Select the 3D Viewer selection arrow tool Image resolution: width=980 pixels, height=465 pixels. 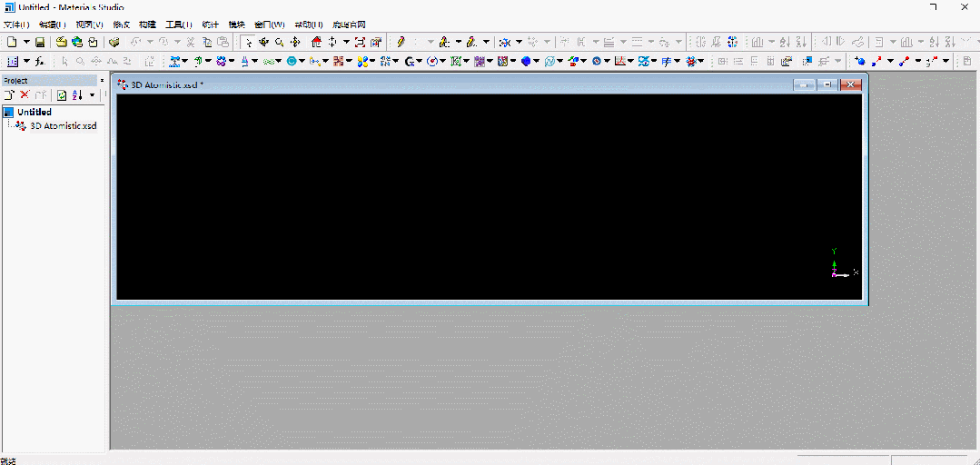click(248, 42)
